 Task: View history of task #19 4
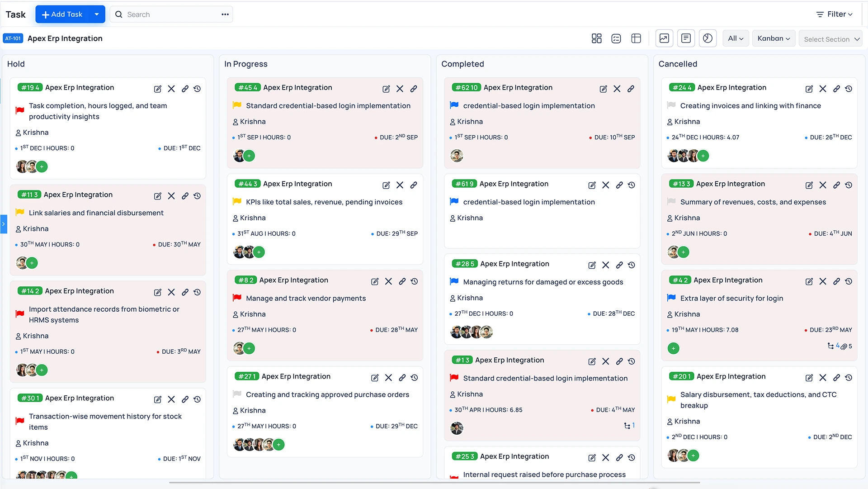197,89
